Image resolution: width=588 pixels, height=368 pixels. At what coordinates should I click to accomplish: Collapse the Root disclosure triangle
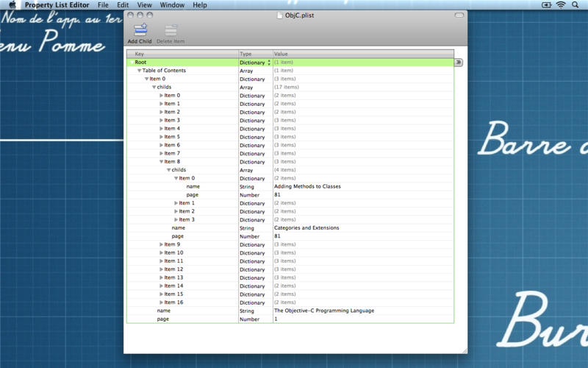click(132, 63)
